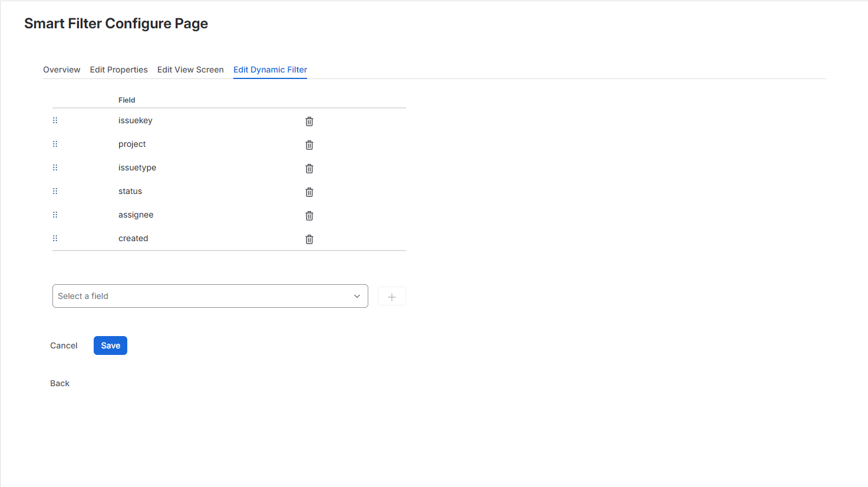Go to Edit View Screen tab

coord(190,70)
